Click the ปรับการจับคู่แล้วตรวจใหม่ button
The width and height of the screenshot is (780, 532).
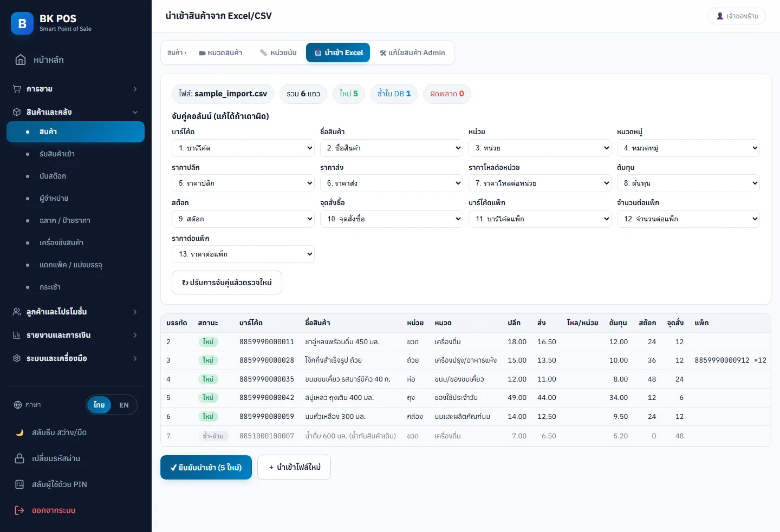[227, 283]
